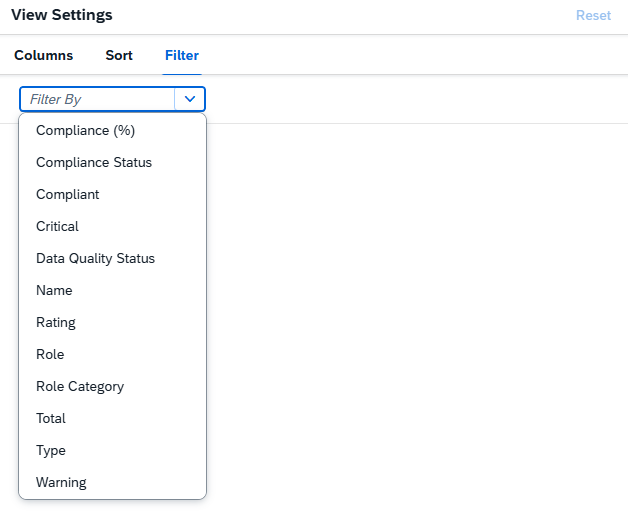Select Warning in the filter list
Screen dimensions: 628x523
(61, 482)
